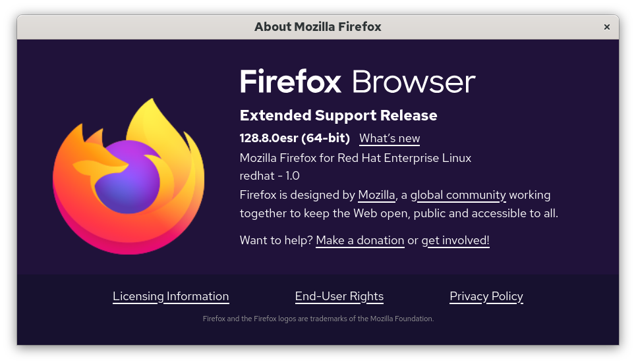Click the word "working" in the description
The image size is (636, 364).
point(530,195)
